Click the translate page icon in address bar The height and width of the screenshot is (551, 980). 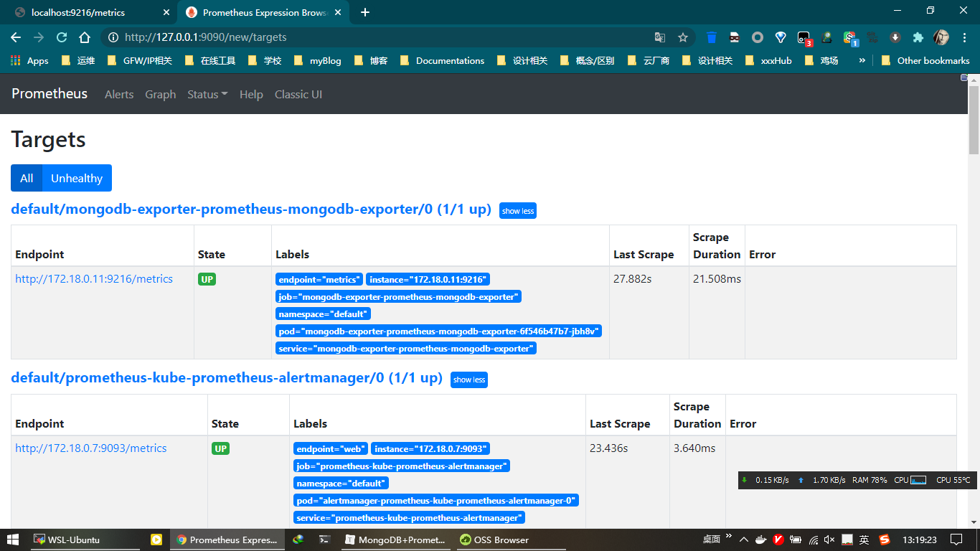coord(660,37)
